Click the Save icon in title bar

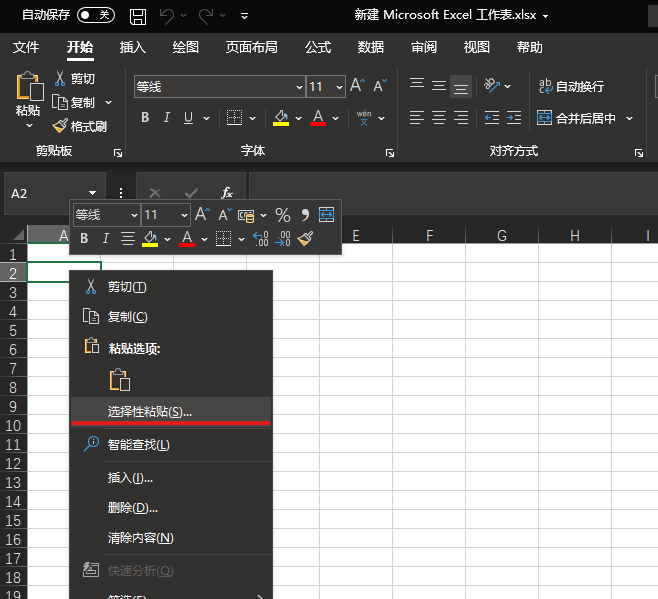[138, 16]
